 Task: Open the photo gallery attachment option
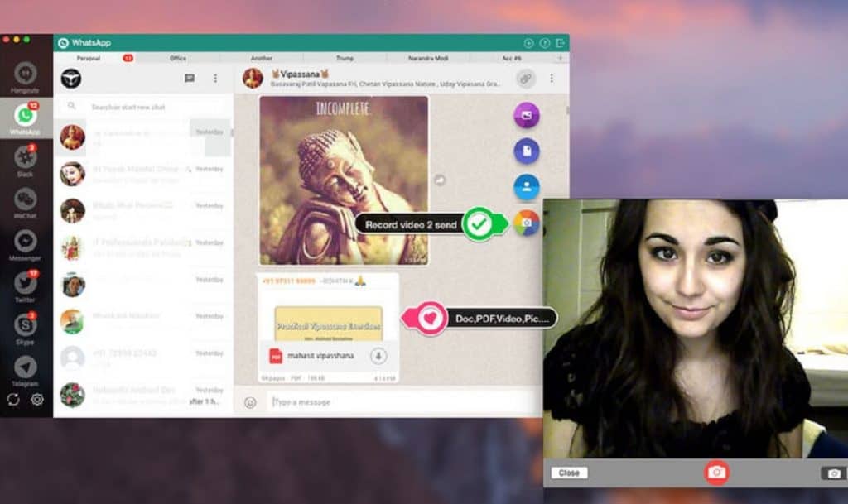(527, 115)
